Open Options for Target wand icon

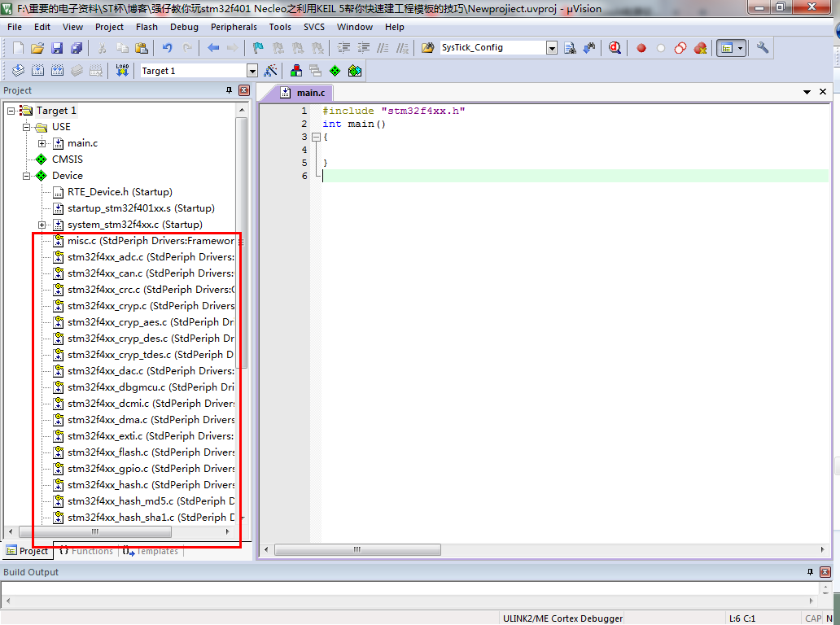click(270, 71)
